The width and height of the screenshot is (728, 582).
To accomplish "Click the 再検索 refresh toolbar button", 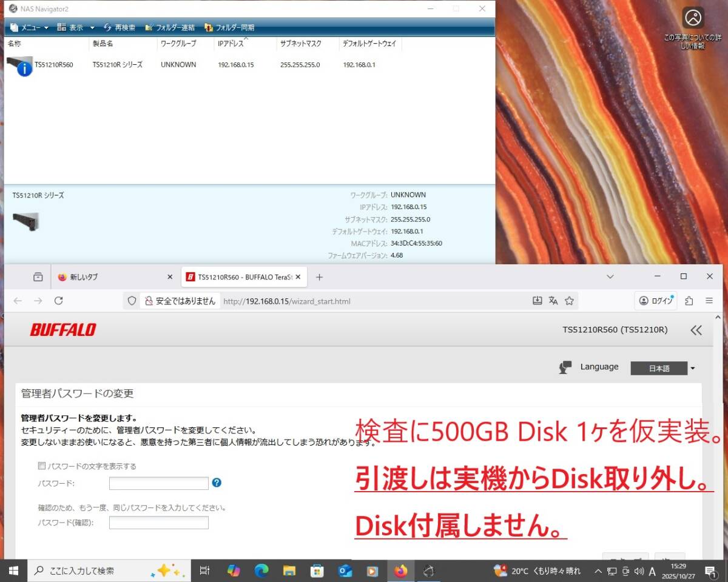I will pyautogui.click(x=120, y=27).
